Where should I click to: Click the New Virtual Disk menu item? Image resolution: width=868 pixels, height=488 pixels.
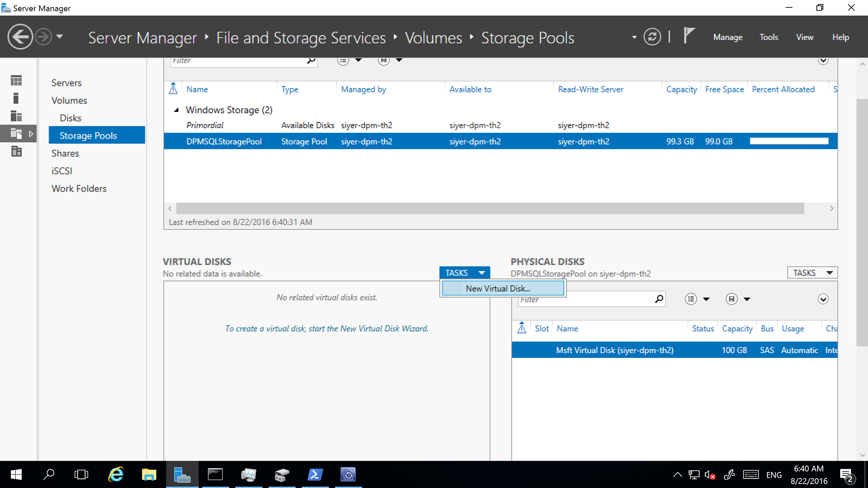498,288
